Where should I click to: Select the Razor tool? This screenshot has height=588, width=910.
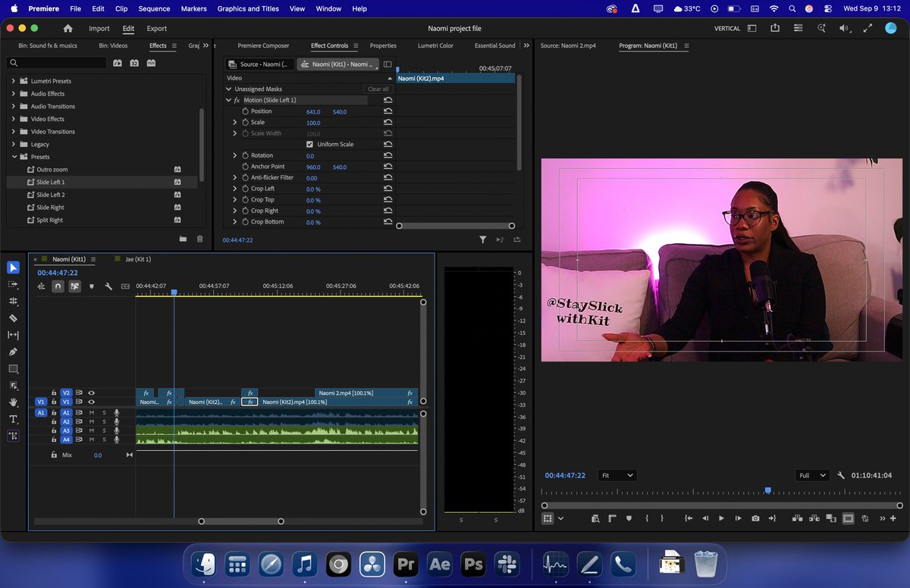pos(13,318)
